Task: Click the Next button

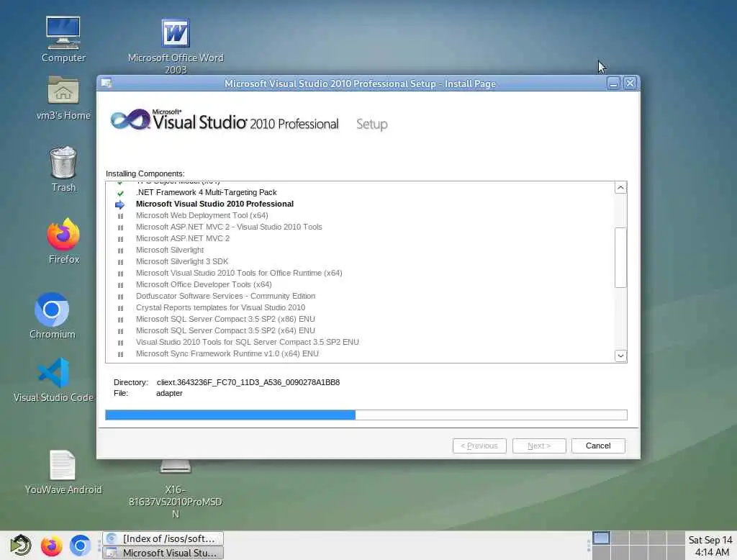Action: click(538, 446)
